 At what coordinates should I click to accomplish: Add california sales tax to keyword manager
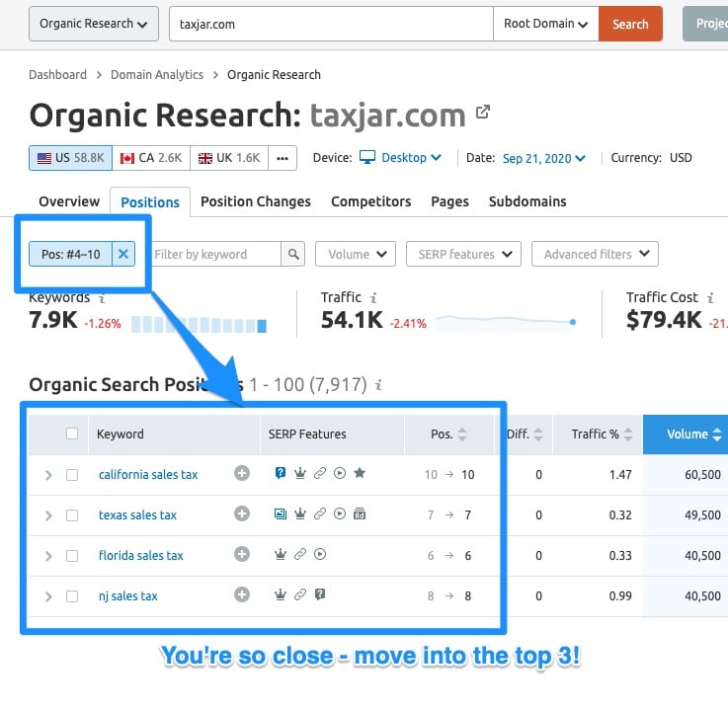coord(241,473)
